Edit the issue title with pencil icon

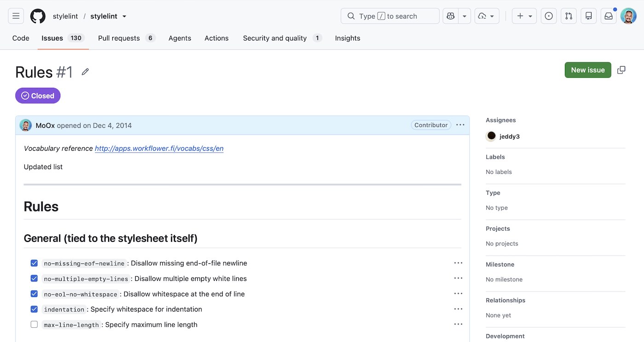85,72
